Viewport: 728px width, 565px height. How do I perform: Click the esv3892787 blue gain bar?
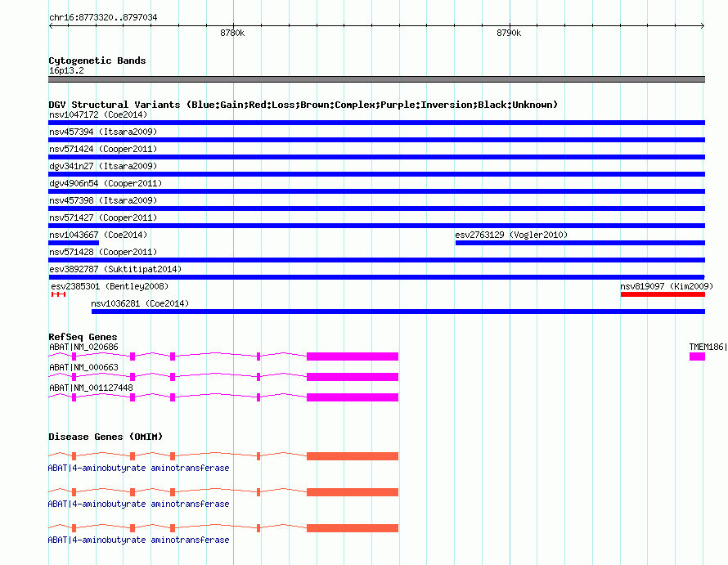point(376,277)
